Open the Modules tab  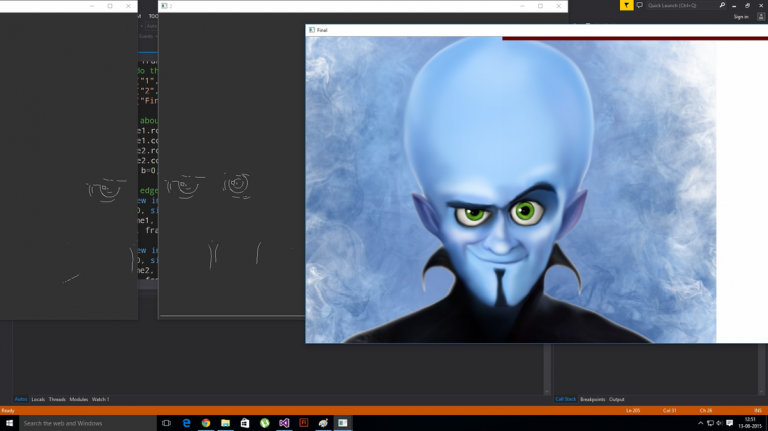pos(78,399)
